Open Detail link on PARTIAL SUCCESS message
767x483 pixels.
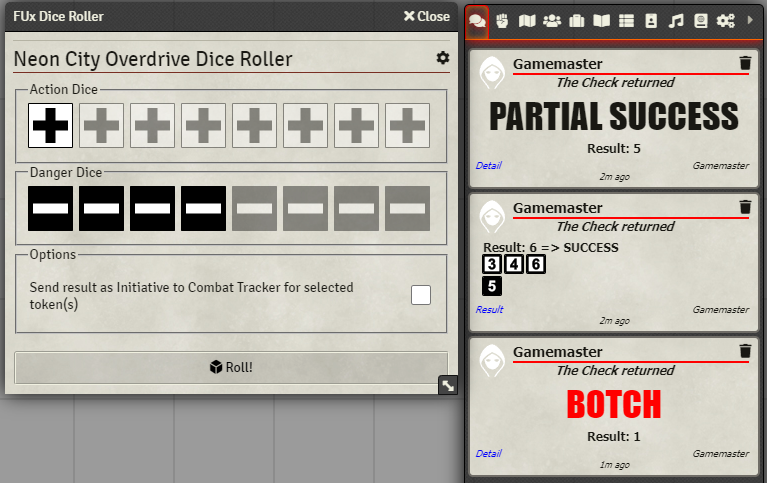489,165
